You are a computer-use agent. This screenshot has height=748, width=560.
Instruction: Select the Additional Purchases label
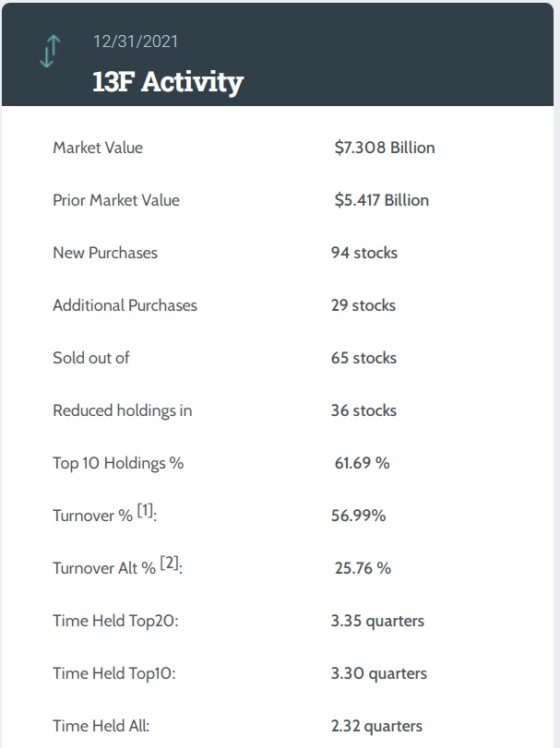[x=125, y=305]
